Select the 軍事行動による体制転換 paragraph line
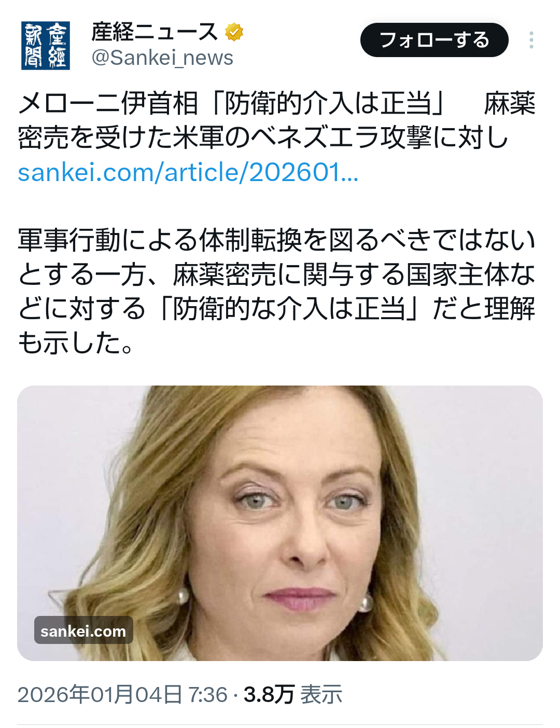This screenshot has width=560, height=728. pos(276,240)
